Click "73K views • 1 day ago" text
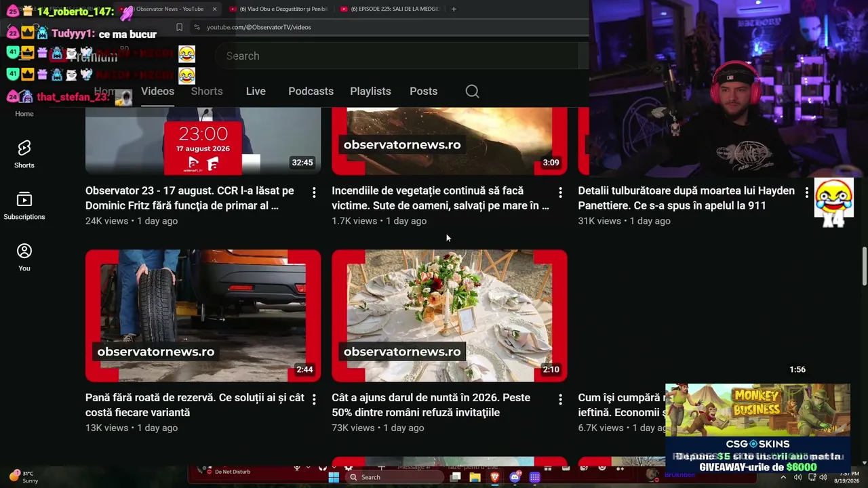Viewport: 868px width, 488px height. [x=378, y=428]
